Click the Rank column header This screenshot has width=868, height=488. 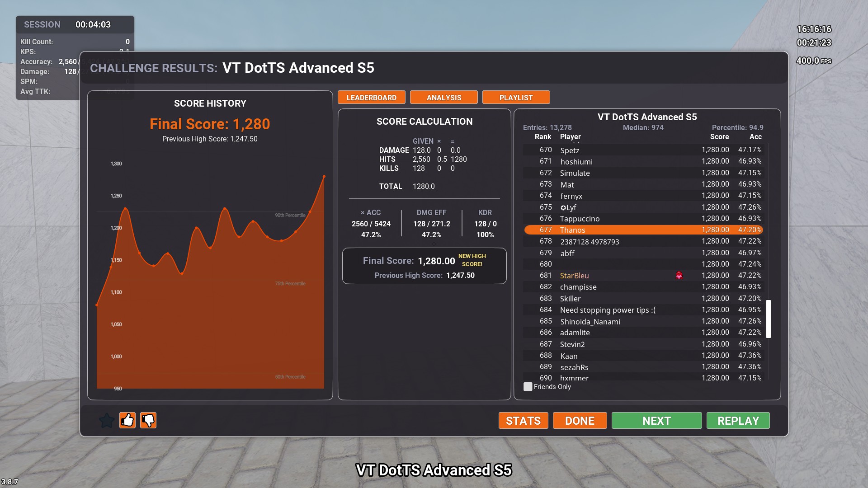542,137
